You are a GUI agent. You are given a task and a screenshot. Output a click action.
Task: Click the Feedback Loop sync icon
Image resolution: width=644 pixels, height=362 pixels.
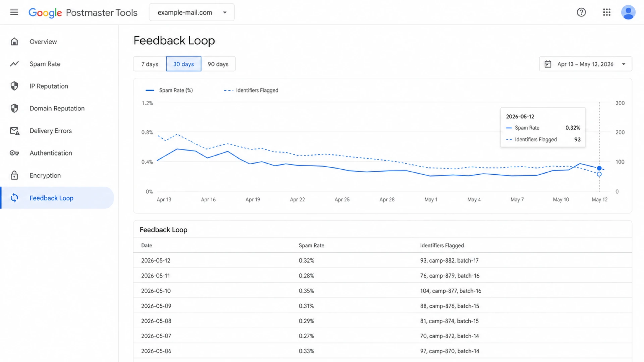[x=14, y=198]
